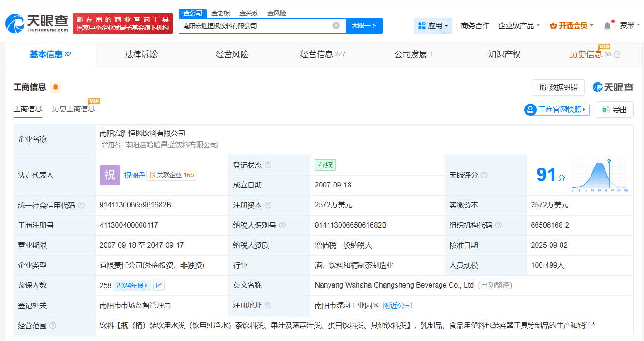Open the 附近公司 link

(397, 305)
